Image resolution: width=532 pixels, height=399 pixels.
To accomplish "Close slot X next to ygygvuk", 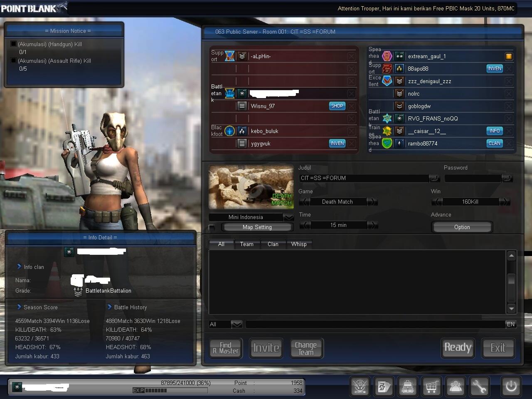I will coord(352,143).
